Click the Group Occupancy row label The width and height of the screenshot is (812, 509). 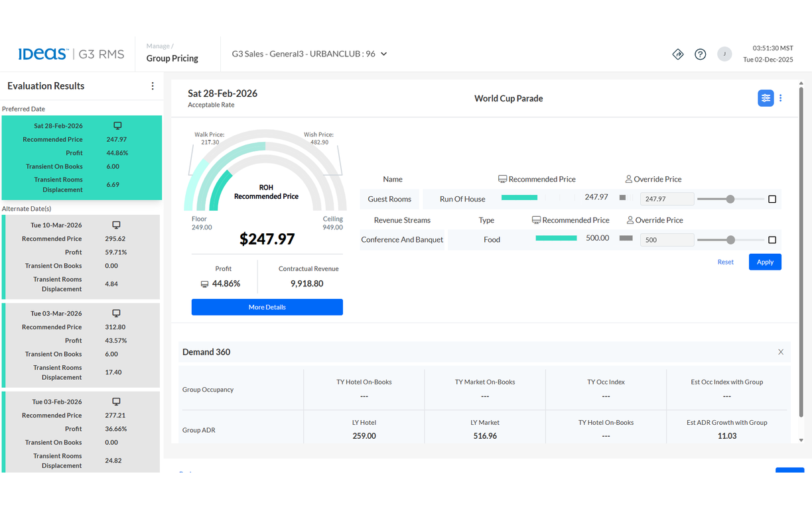(208, 390)
